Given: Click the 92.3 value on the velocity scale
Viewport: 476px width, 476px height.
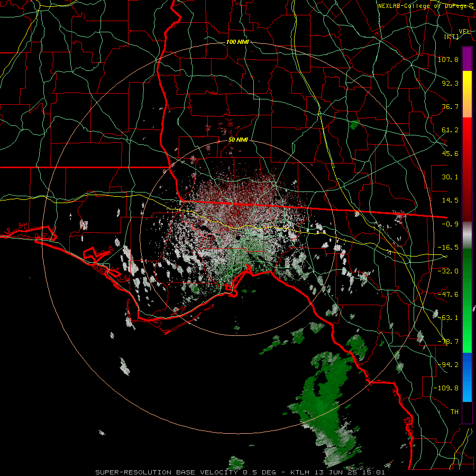Looking at the screenshot, I should point(450,83).
